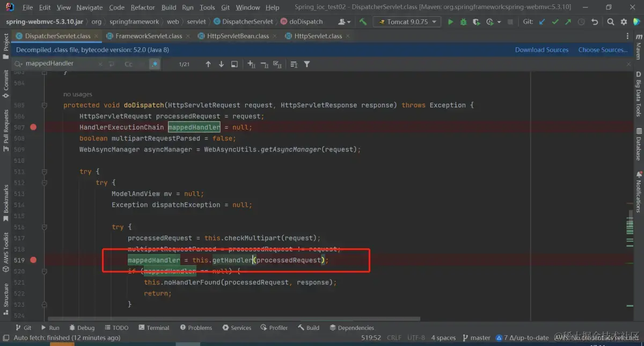Add selection for next occurrence icon
The height and width of the screenshot is (346, 644).
251,64
